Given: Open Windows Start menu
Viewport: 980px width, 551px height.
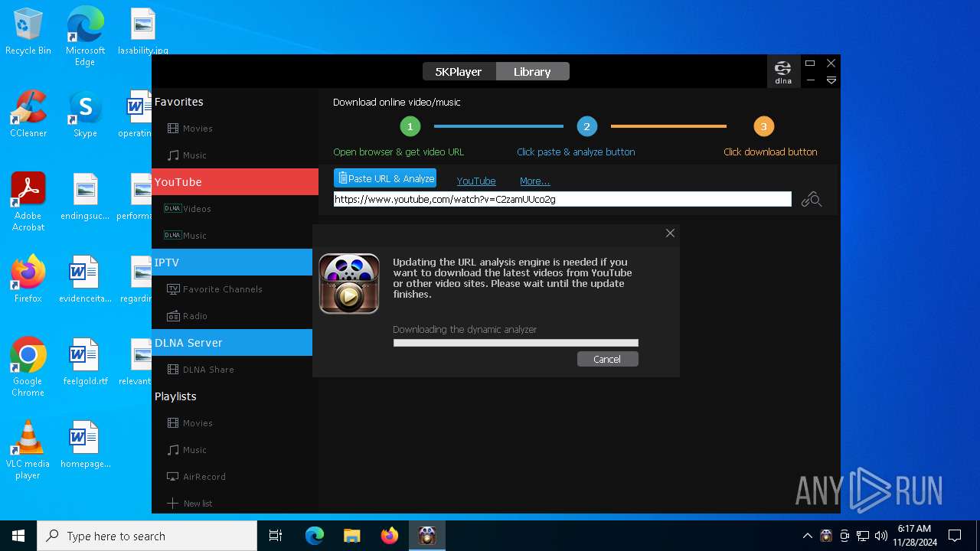Looking at the screenshot, I should click(18, 536).
